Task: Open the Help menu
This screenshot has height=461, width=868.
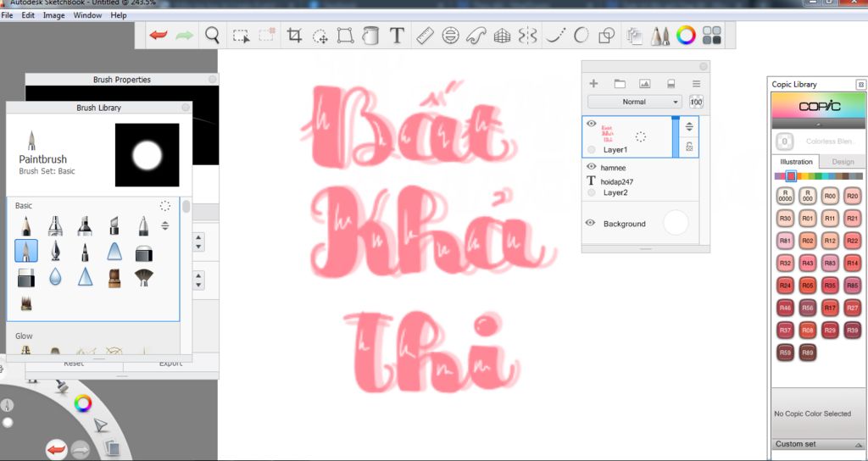Action: pyautogui.click(x=119, y=15)
